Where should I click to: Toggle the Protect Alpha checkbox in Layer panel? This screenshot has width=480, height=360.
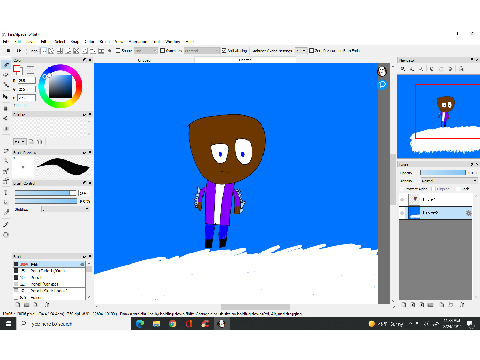pos(402,189)
